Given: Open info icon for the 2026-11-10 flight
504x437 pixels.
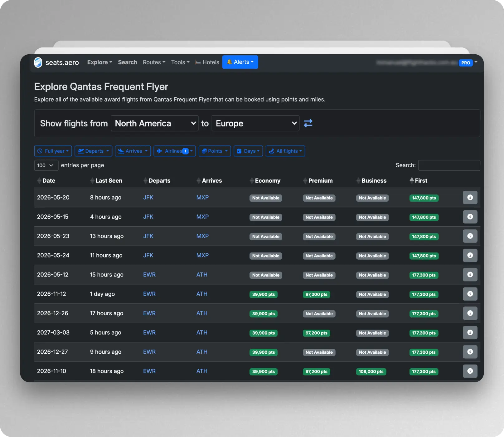Looking at the screenshot, I should [470, 371].
